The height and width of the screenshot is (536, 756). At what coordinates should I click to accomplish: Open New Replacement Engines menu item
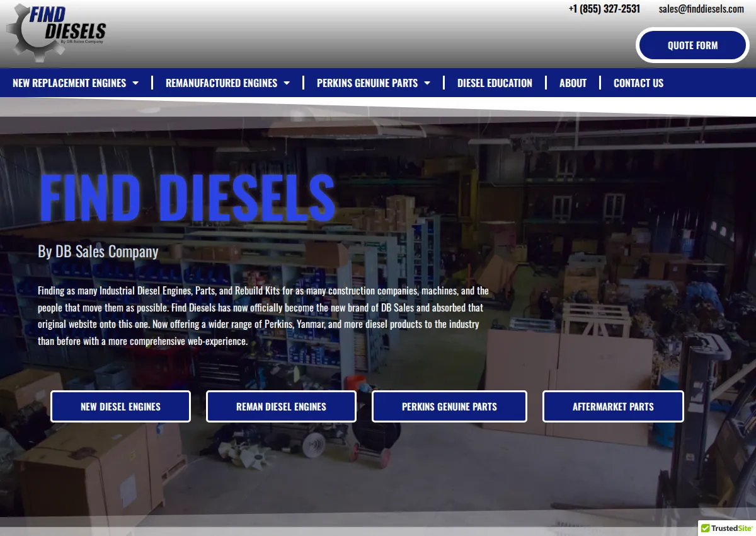coord(69,83)
